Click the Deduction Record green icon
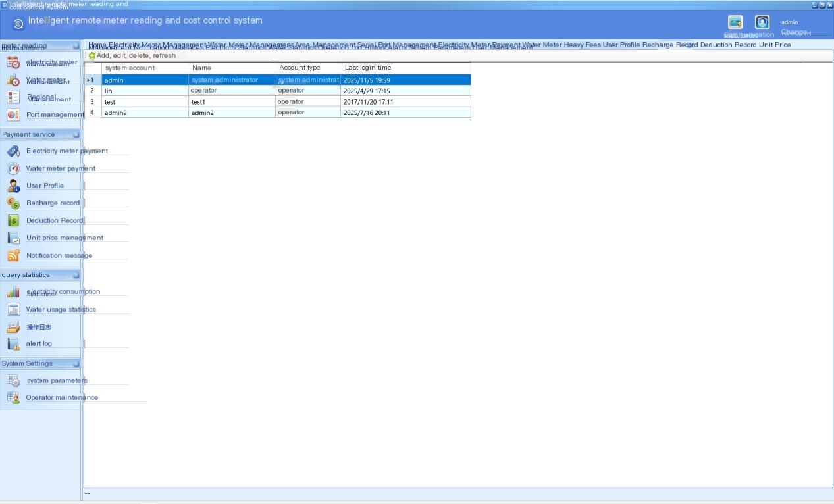 (13, 220)
